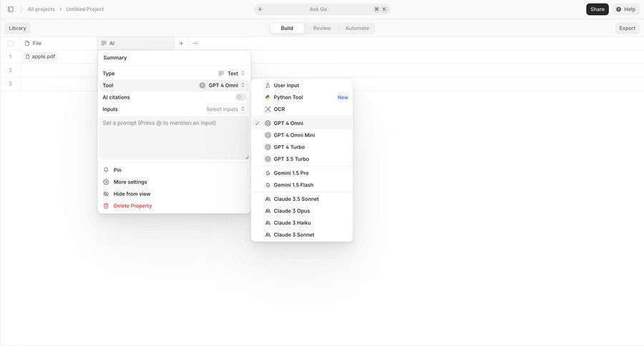Click the OCR scan icon

coord(268,109)
